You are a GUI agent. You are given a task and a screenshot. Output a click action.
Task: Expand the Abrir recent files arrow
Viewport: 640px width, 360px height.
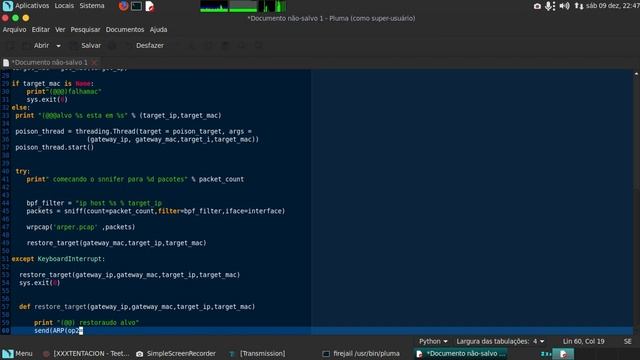tap(58, 46)
